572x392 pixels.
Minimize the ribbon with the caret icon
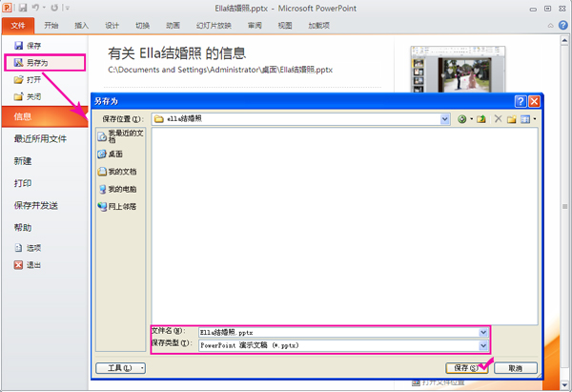[550, 26]
